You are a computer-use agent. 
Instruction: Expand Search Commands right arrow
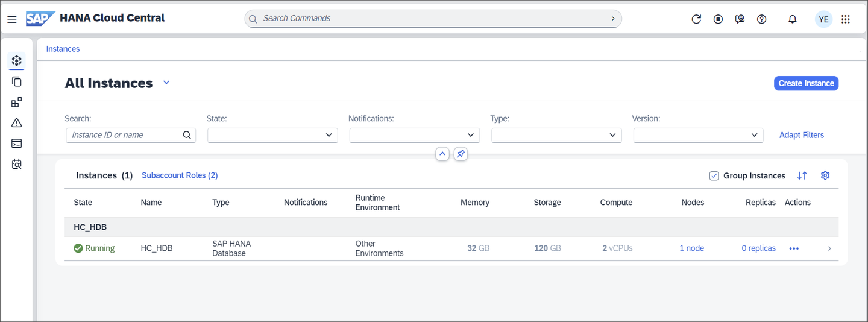pyautogui.click(x=613, y=19)
